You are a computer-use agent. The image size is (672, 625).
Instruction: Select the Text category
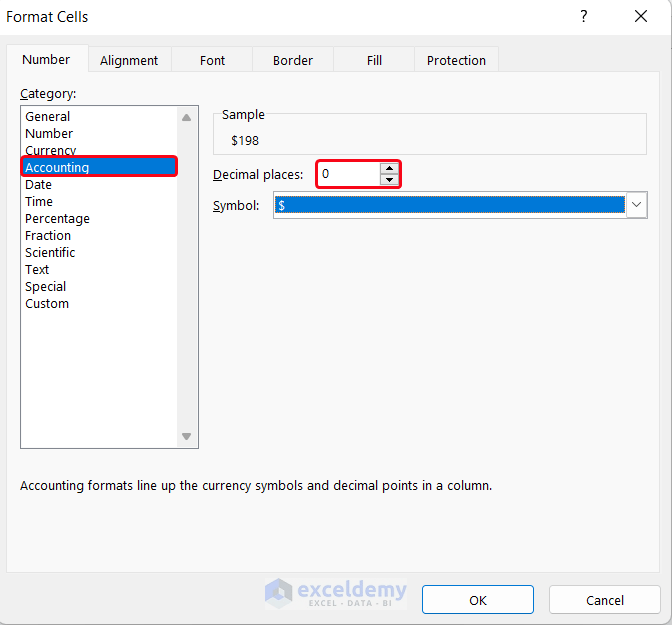[x=99, y=270]
